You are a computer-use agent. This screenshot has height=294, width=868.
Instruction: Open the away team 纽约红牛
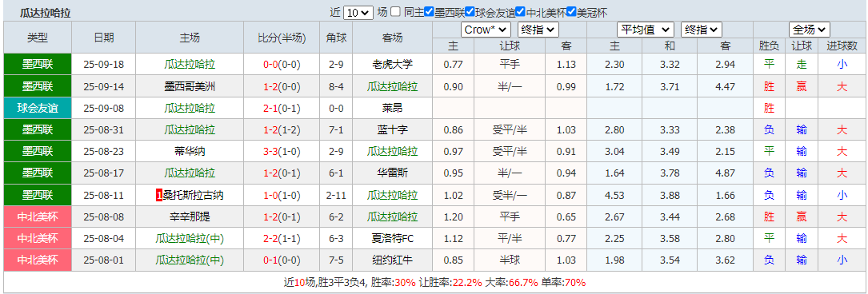pyautogui.click(x=393, y=260)
